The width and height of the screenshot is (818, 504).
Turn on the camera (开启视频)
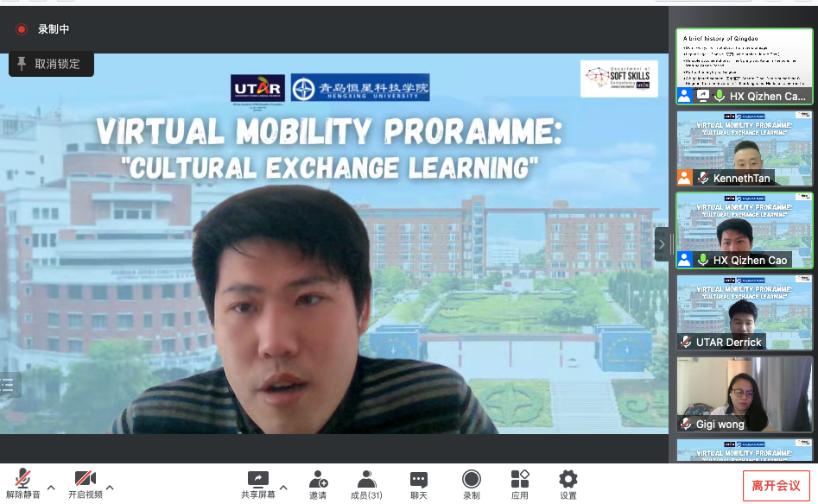click(x=85, y=483)
